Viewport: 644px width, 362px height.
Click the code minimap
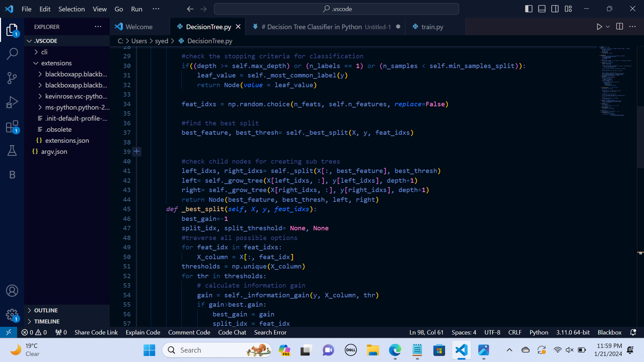pos(617,80)
